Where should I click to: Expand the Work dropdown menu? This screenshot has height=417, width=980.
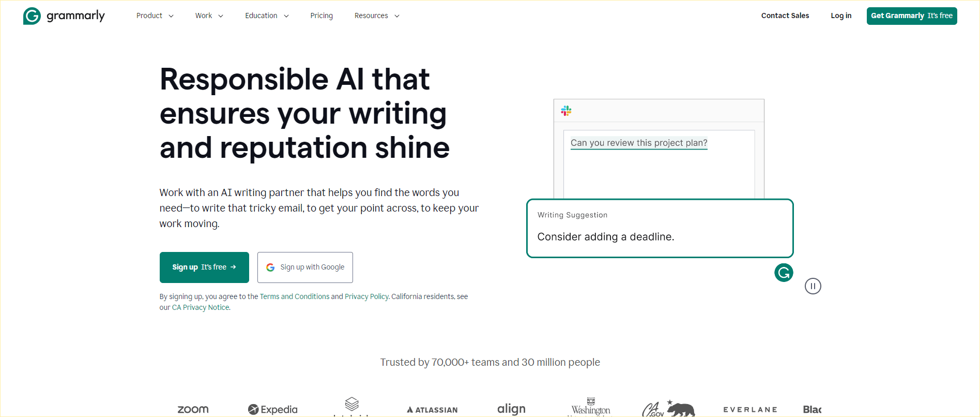click(x=209, y=16)
